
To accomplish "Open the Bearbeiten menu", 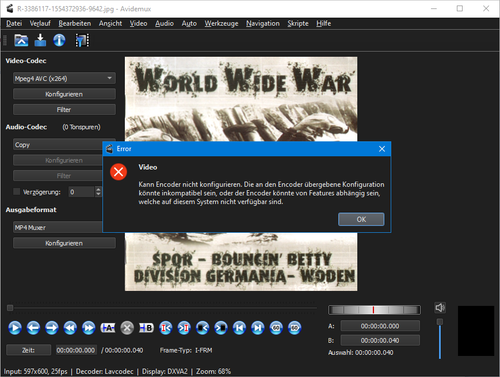I will point(75,23).
